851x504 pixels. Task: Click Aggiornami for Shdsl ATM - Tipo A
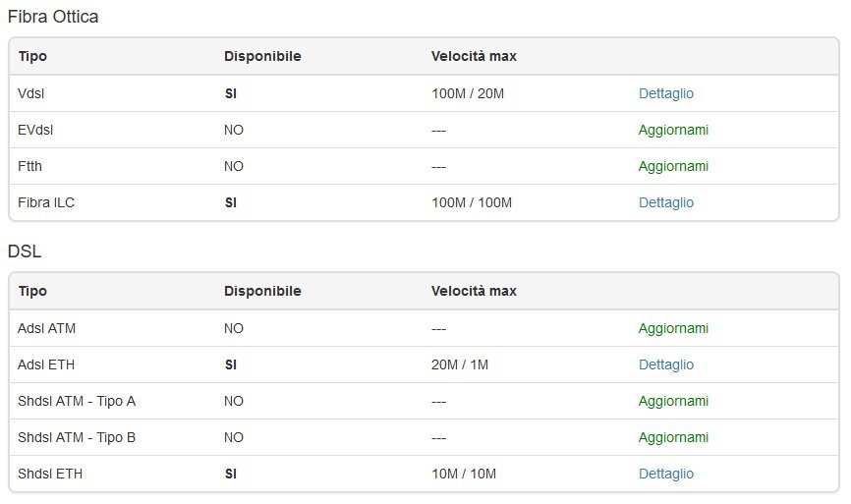point(673,401)
